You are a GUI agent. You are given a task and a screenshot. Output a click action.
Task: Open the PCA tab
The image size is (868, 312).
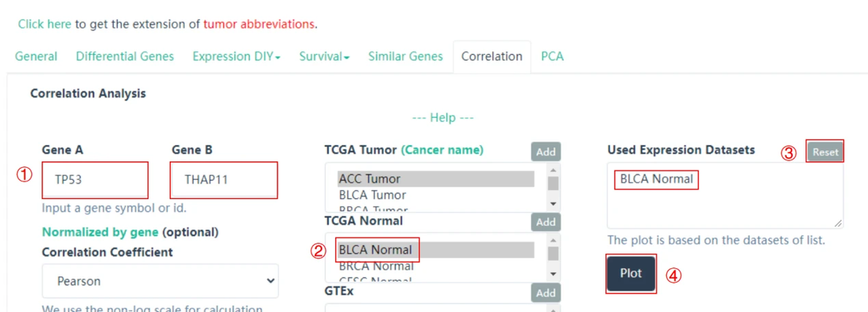552,56
